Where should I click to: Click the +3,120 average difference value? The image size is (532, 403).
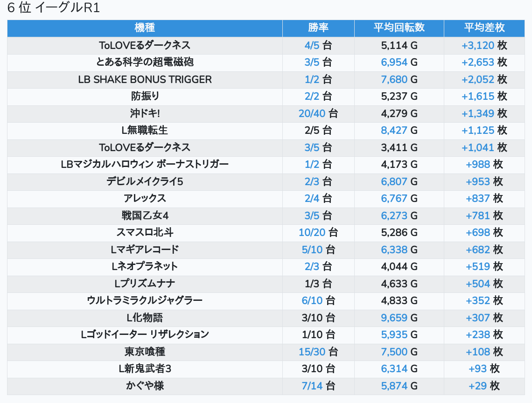tap(478, 45)
